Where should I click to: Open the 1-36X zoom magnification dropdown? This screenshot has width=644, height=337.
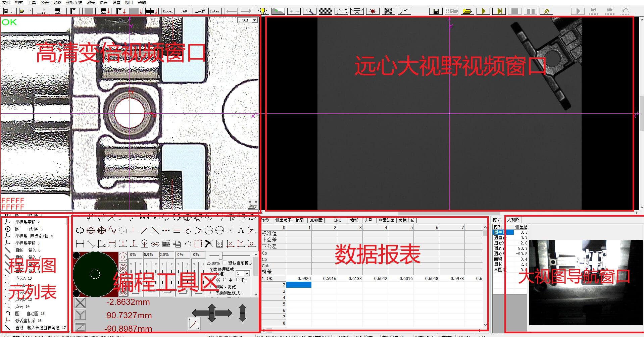(254, 20)
